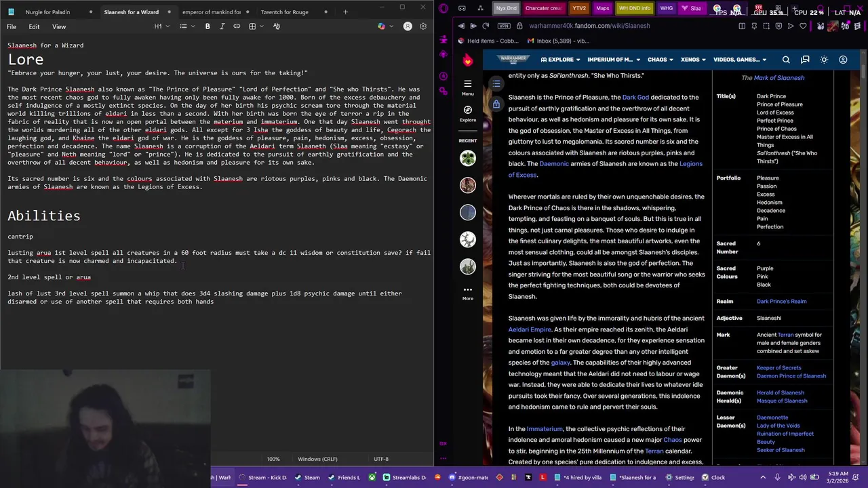Open the Nyx Dnd browser tab
The height and width of the screenshot is (488, 868).
coord(506,8)
